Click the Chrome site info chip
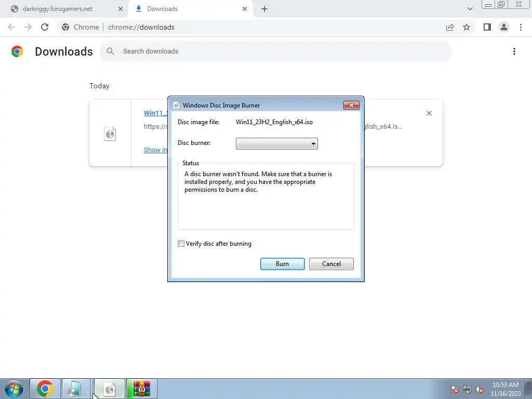 coord(81,27)
